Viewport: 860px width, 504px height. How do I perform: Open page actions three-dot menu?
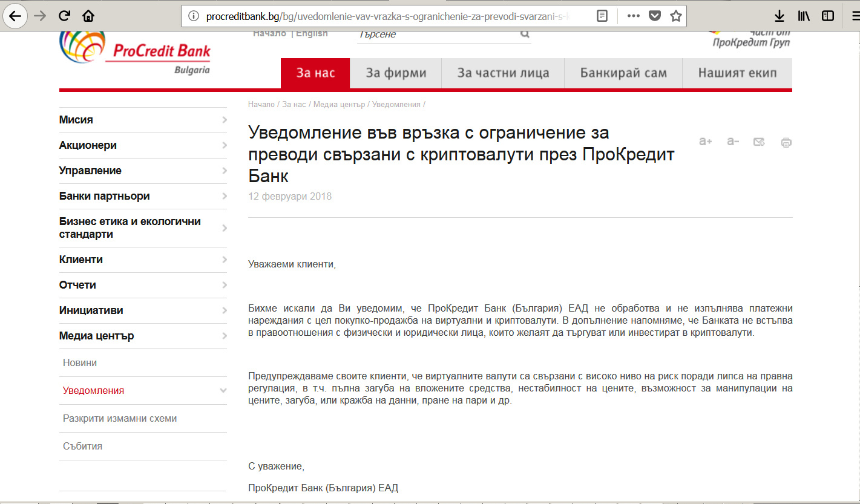[x=634, y=16]
